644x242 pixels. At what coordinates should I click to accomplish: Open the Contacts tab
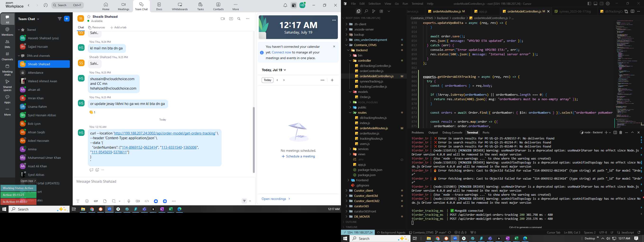(x=218, y=6)
